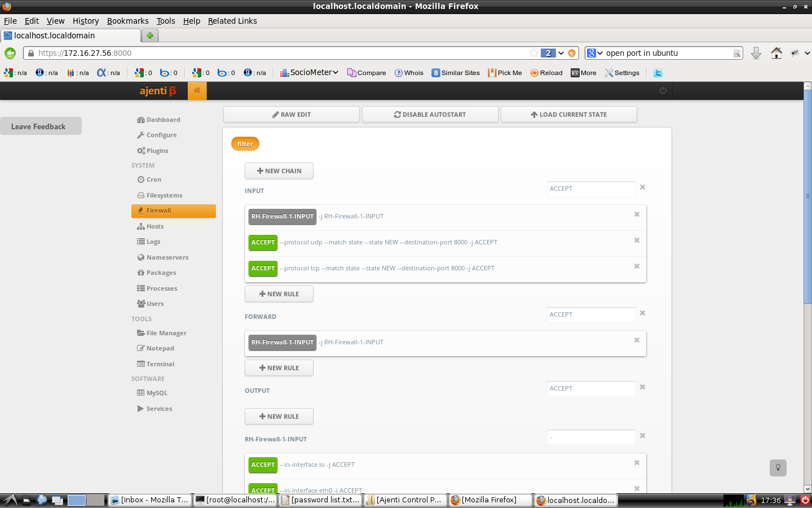
Task: Open the Terminal tool in sidebar
Action: (x=156, y=364)
